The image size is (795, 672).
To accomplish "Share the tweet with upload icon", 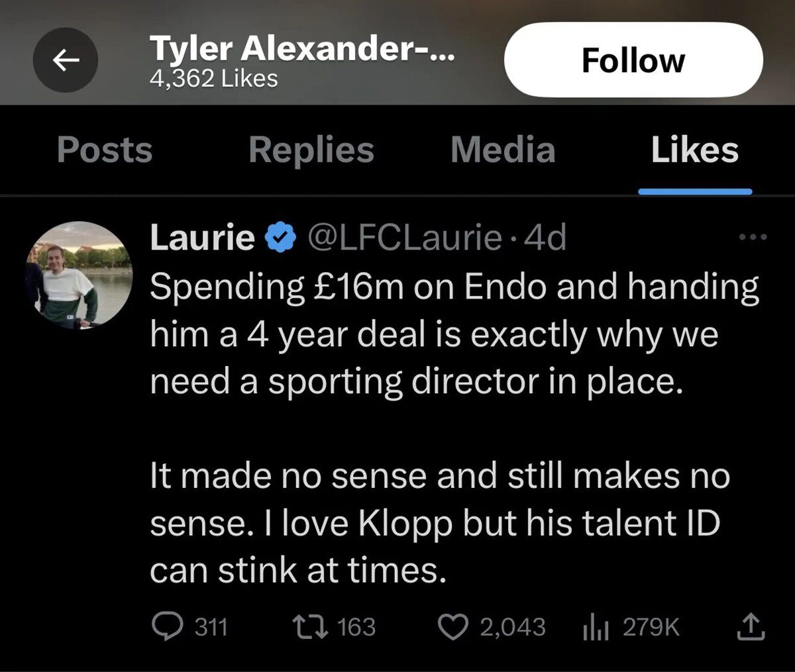I will pyautogui.click(x=751, y=626).
